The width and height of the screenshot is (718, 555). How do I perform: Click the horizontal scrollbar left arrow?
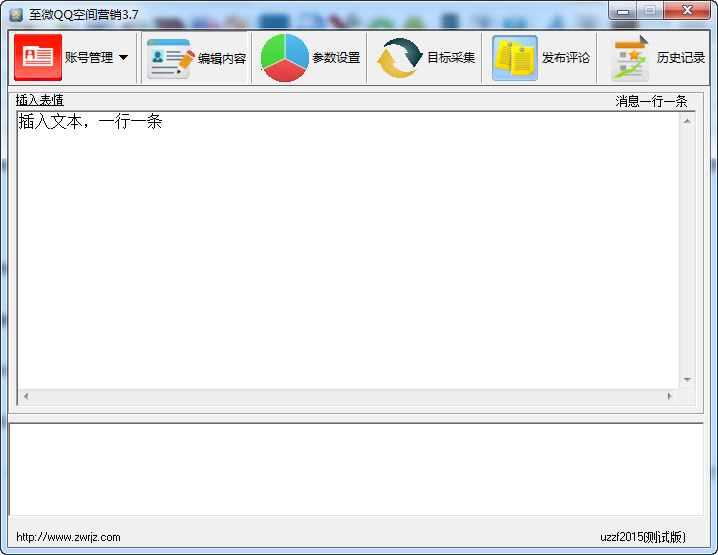pyautogui.click(x=26, y=397)
